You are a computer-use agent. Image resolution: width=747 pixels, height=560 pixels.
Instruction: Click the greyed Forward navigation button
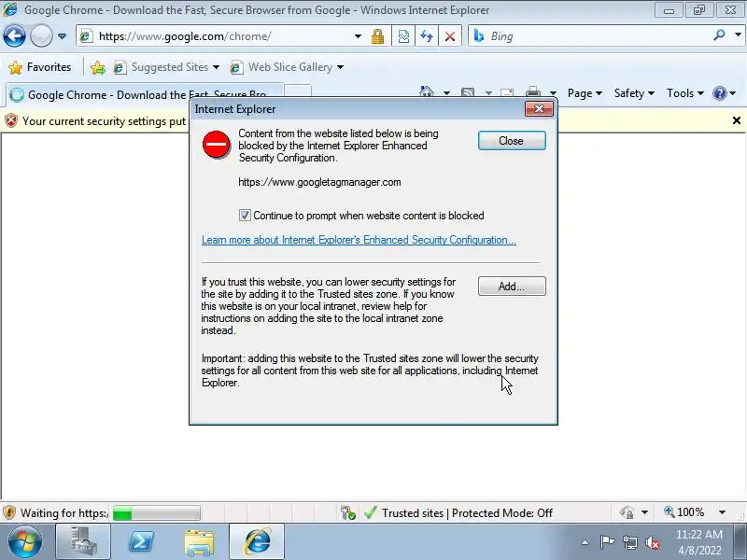41,36
